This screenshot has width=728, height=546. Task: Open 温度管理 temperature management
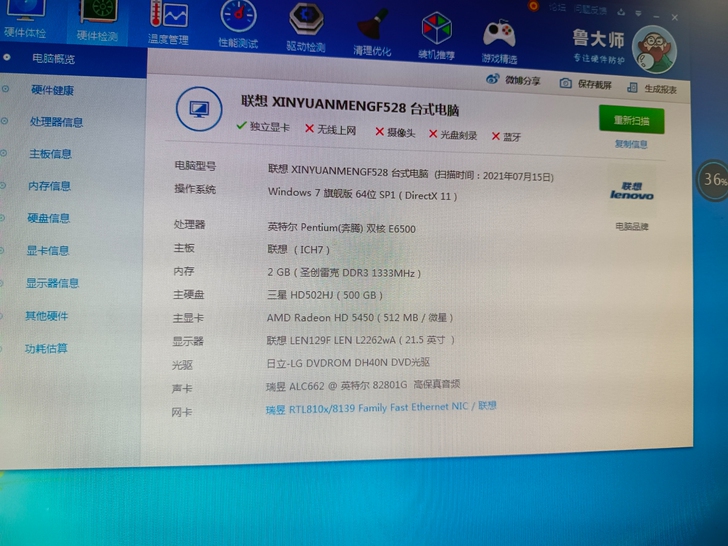click(x=168, y=23)
